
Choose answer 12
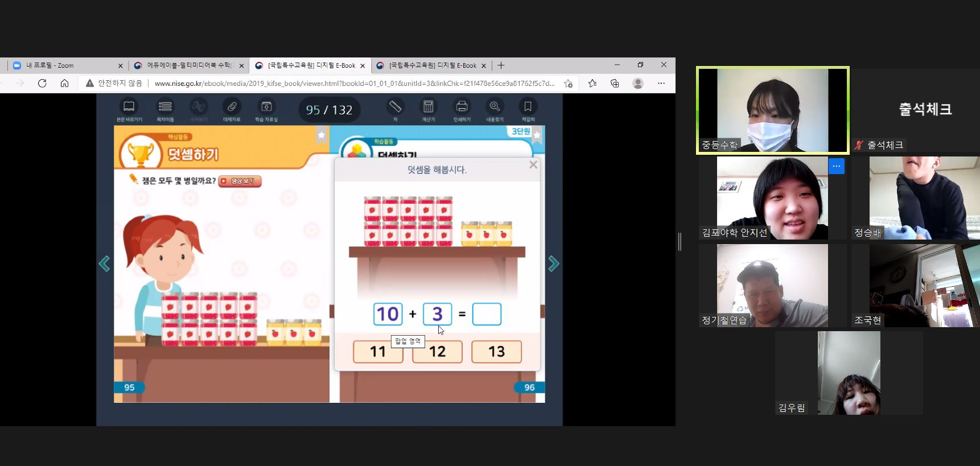tap(437, 352)
